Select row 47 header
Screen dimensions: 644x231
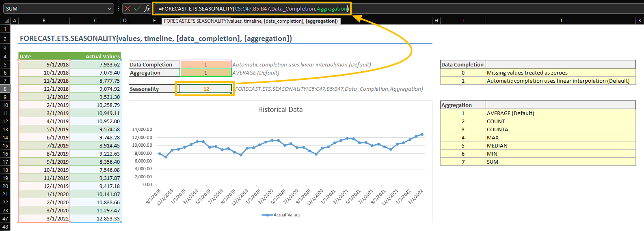pos(5,218)
